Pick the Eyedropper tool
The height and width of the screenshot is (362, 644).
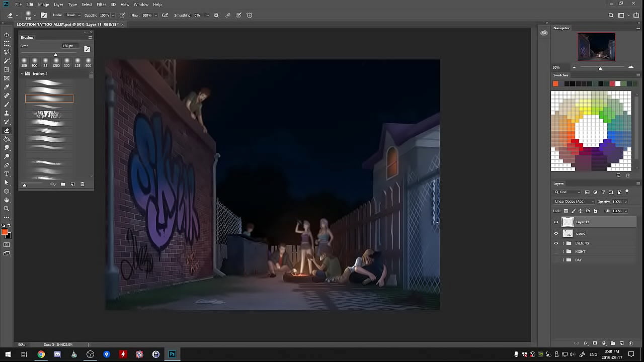7,87
